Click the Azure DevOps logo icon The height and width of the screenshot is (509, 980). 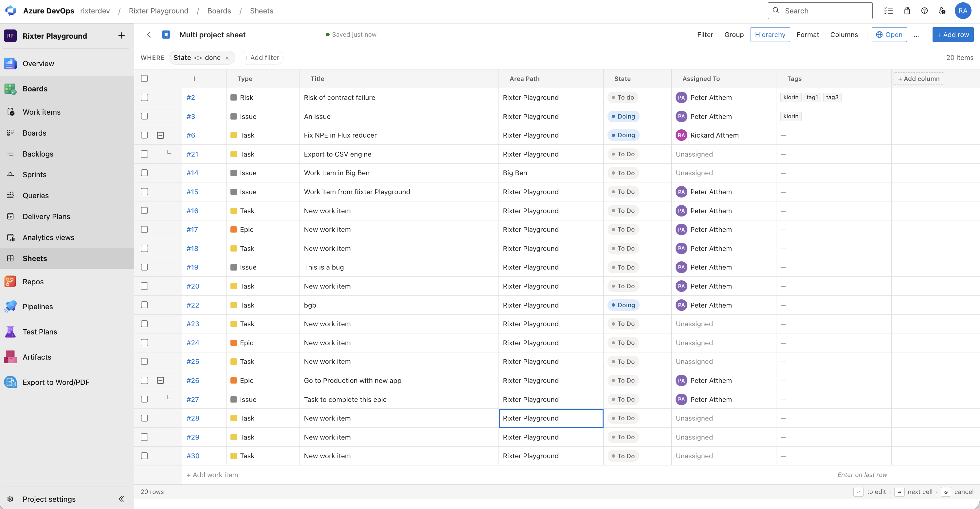point(11,11)
